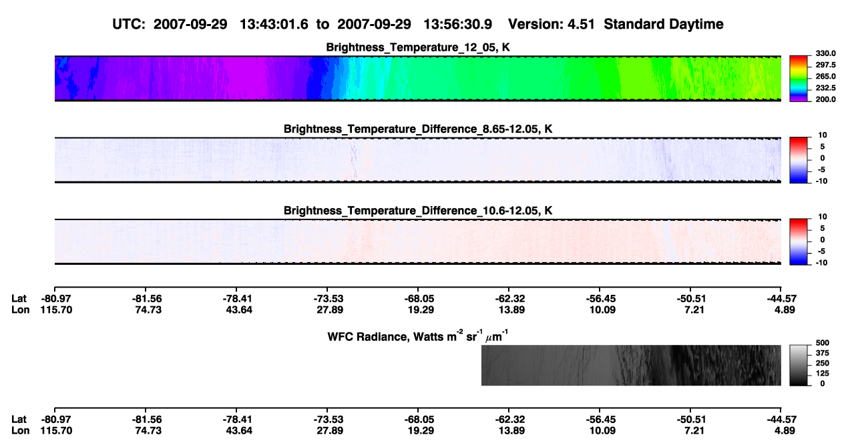The image size is (868, 445).
Task: Click longitude 19.29 on the axis above the WFC panel
Action: coord(419,310)
